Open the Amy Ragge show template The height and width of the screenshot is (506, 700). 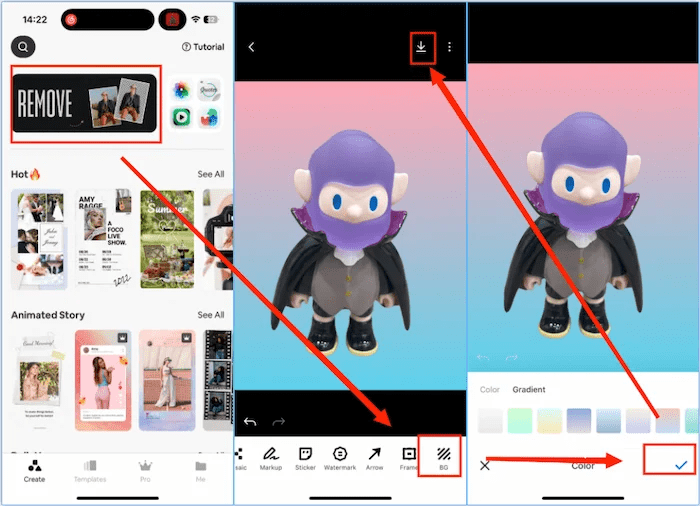click(x=104, y=238)
